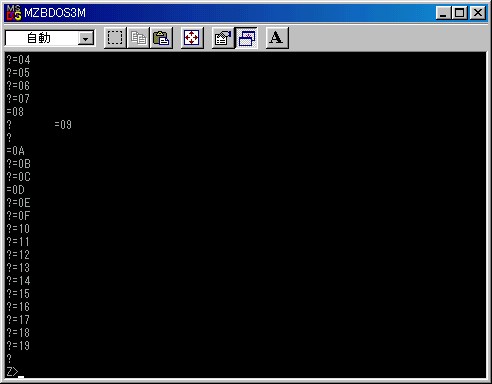Toggle the Background toolbar button
This screenshot has height=384, width=492.
pyautogui.click(x=246, y=38)
